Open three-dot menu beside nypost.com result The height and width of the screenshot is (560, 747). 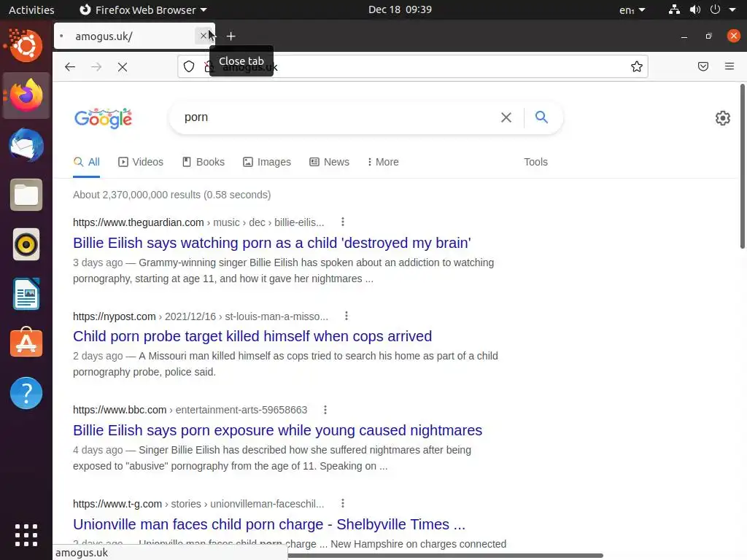tap(347, 316)
